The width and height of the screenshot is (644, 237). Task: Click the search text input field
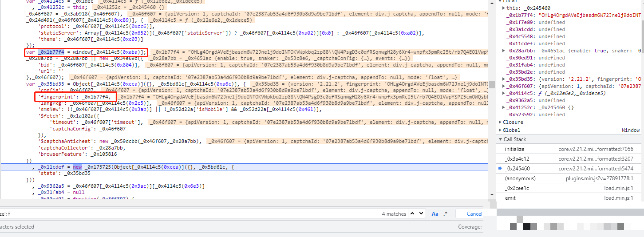178,213
